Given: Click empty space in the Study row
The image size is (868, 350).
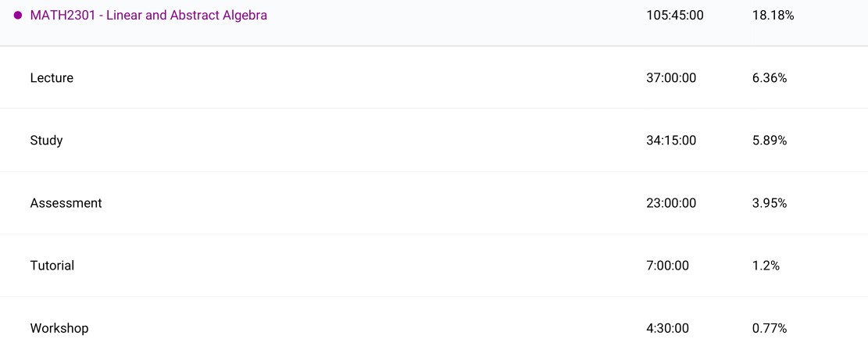Looking at the screenshot, I should [x=352, y=141].
